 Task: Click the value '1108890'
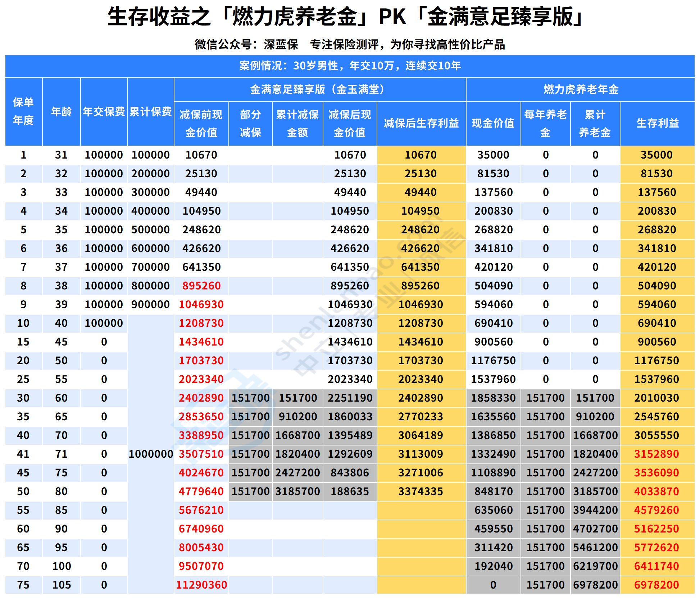click(493, 473)
